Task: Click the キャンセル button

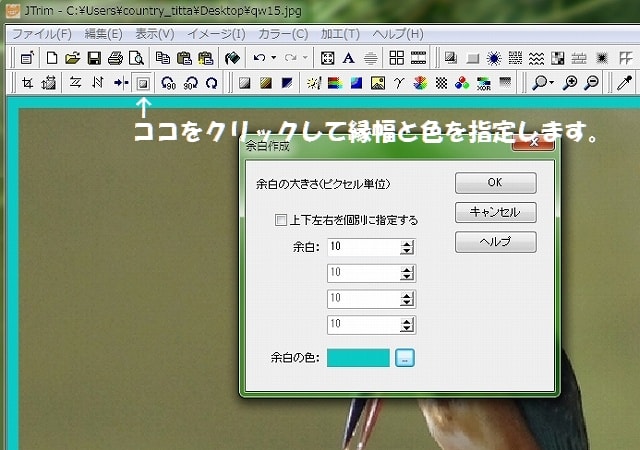Action: (x=496, y=212)
